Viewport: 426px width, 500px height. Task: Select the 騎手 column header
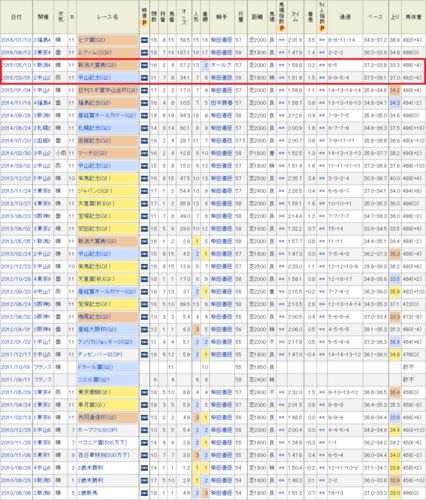221,17
